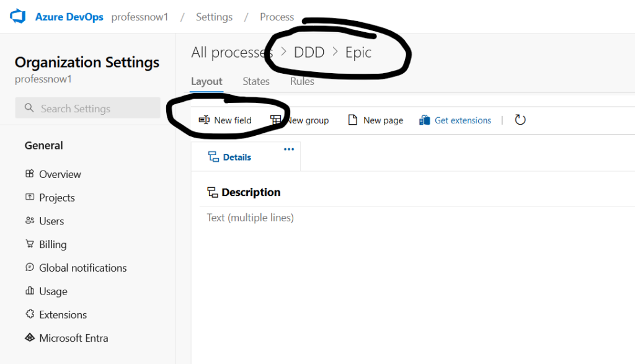Image resolution: width=635 pixels, height=364 pixels.
Task: Open the Details page ellipsis menu
Action: click(289, 149)
